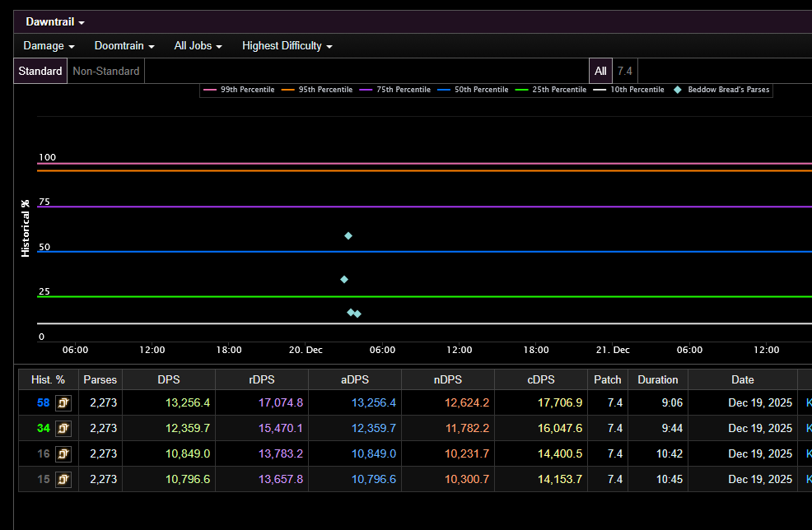Sort table by rDPS column
The height and width of the screenshot is (530, 812).
(x=262, y=379)
